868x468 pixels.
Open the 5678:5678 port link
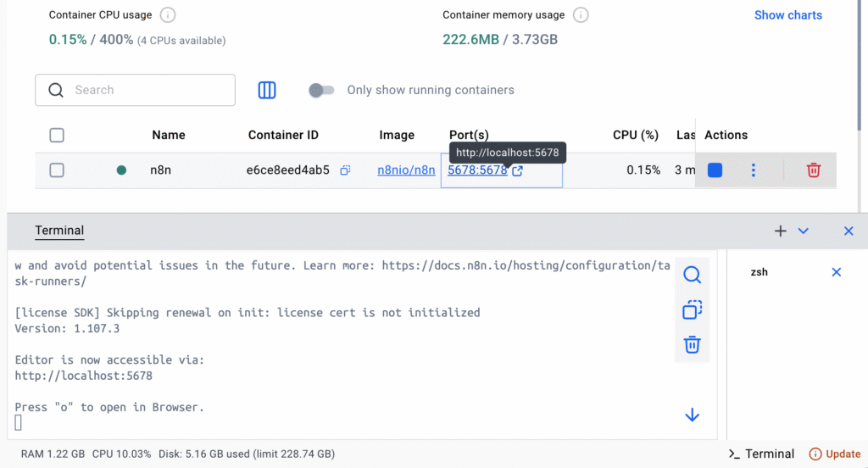(x=477, y=170)
